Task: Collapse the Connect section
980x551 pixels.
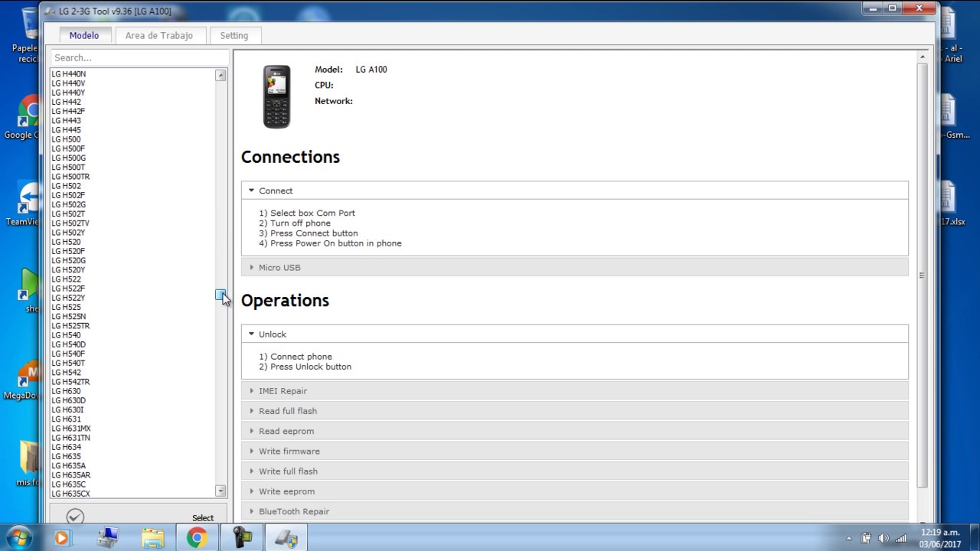Action: click(574, 191)
